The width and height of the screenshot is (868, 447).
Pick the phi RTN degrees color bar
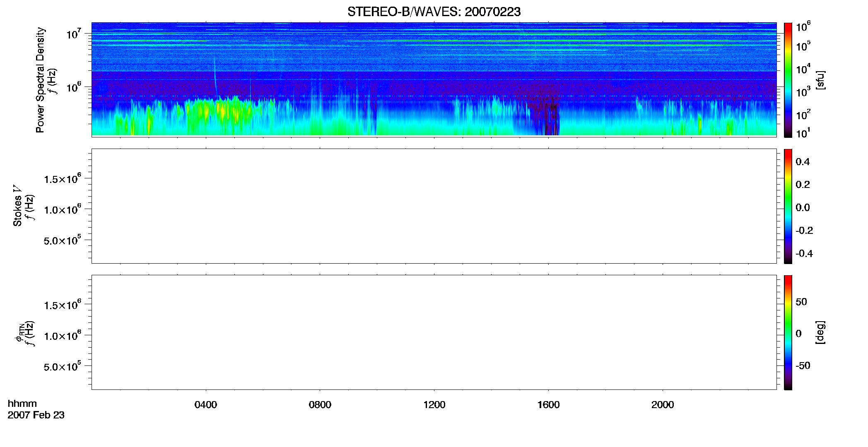pyautogui.click(x=788, y=332)
